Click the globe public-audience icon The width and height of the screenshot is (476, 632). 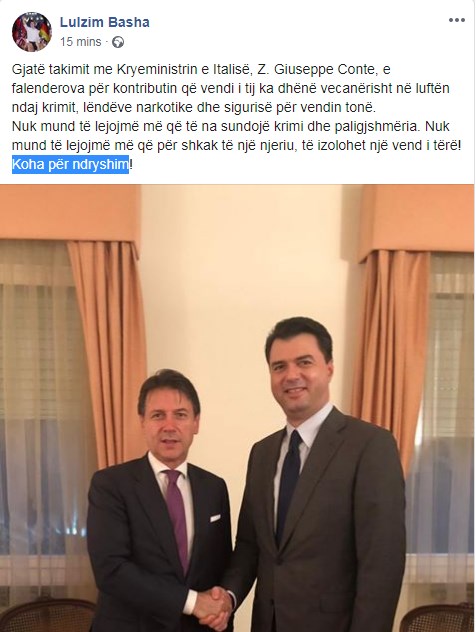(x=118, y=42)
